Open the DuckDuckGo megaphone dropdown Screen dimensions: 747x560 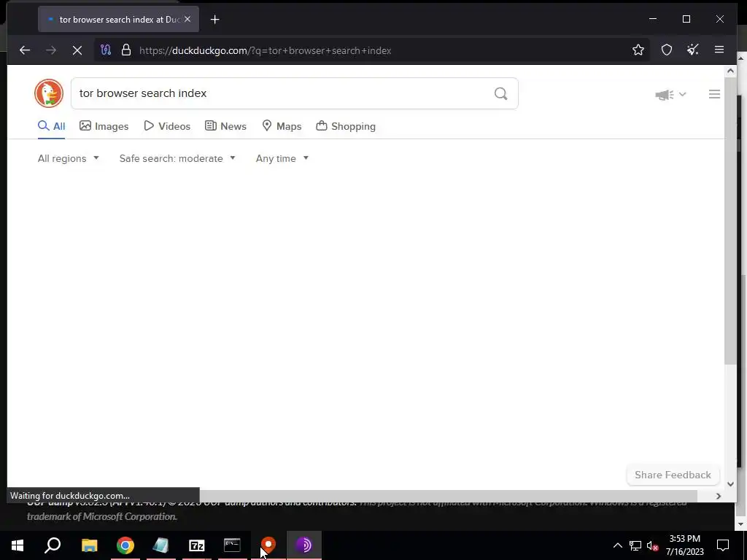[x=670, y=94]
